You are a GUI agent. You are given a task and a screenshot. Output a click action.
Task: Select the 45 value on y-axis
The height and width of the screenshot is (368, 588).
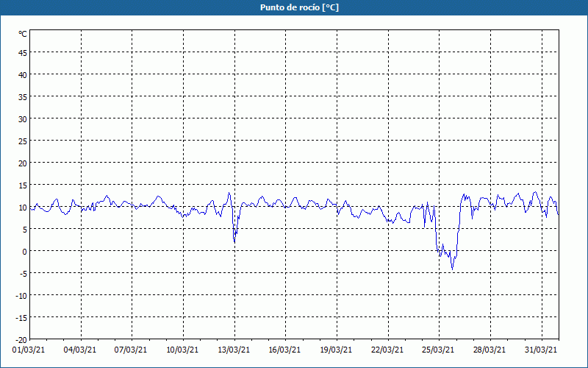(23, 53)
